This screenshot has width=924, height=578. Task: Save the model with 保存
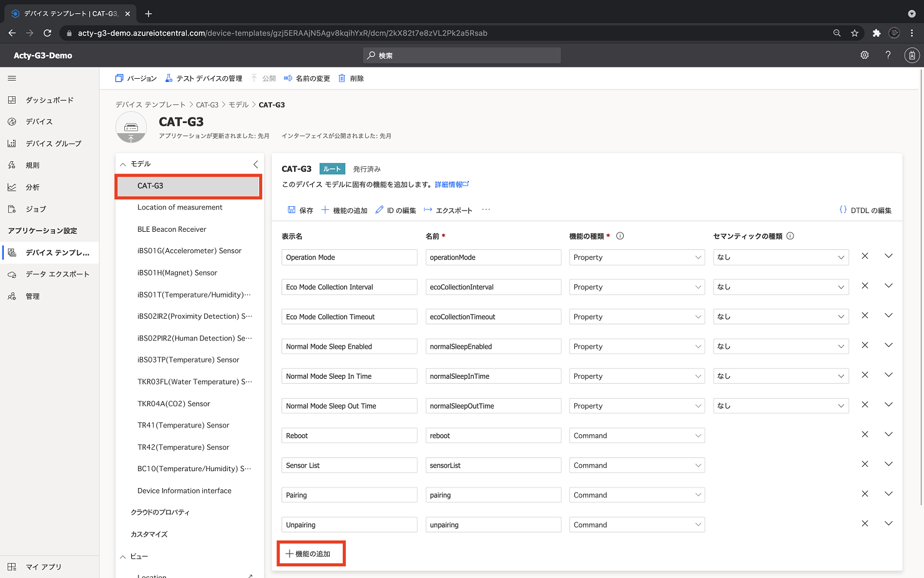point(300,210)
